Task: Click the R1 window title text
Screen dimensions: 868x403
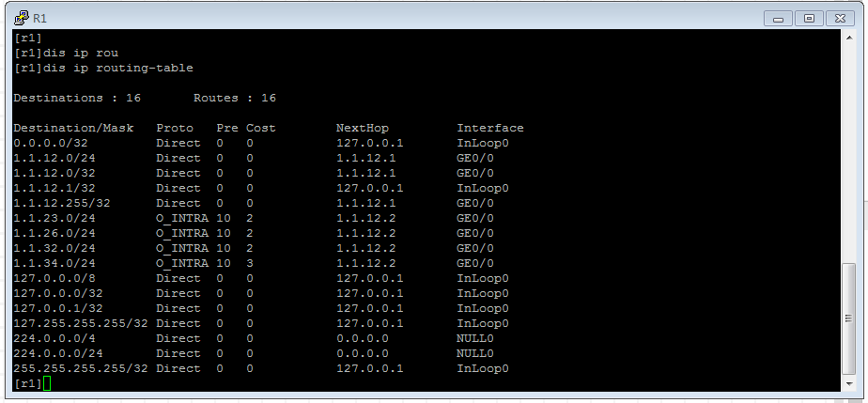Action: [x=39, y=18]
